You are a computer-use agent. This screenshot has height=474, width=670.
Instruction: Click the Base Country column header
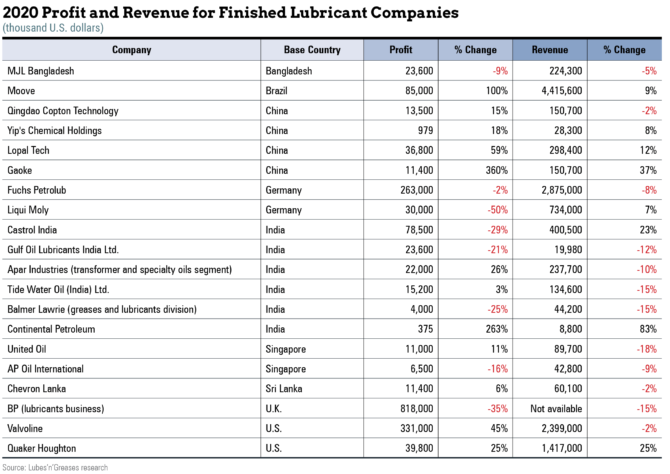(x=311, y=50)
